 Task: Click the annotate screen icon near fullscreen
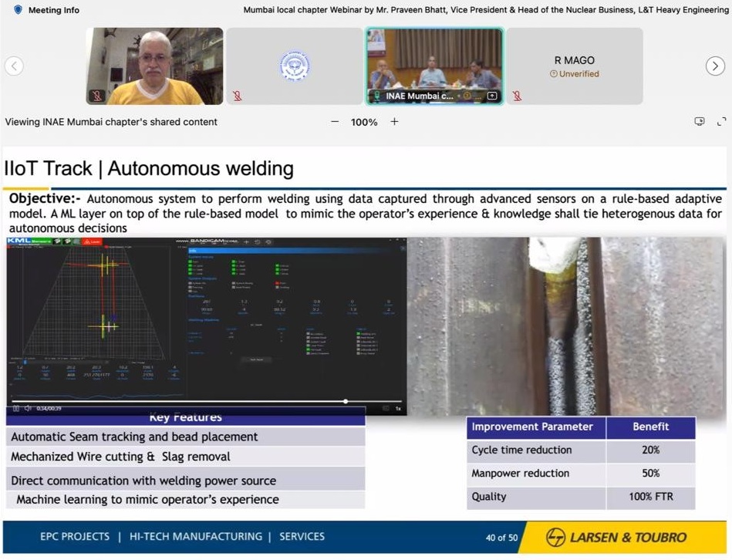tap(700, 122)
